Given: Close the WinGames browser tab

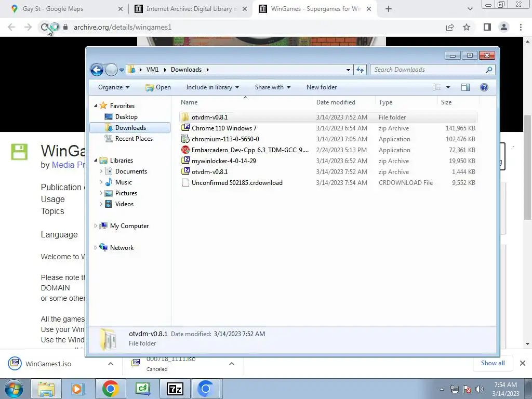Looking at the screenshot, I should pyautogui.click(x=369, y=9).
